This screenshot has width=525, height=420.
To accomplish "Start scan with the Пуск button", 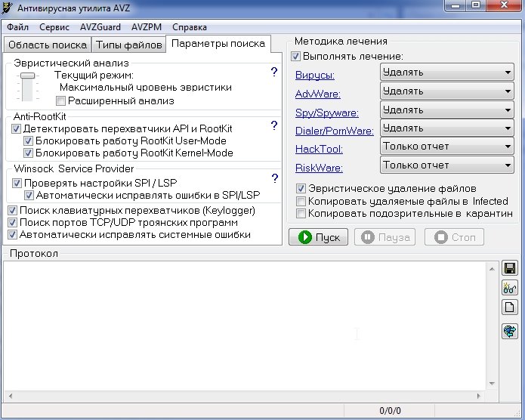I will click(x=318, y=237).
